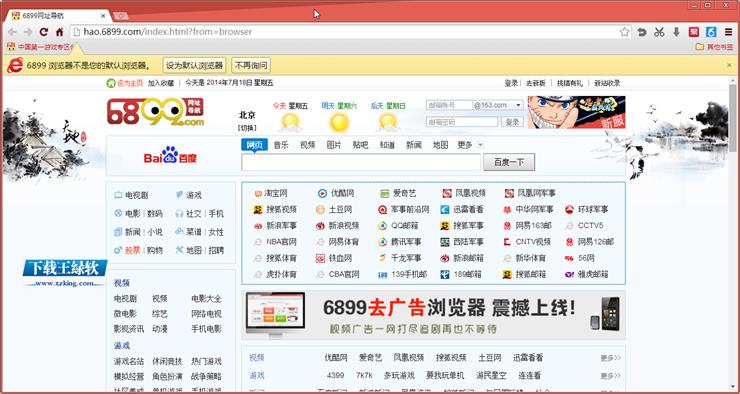
Task: Select the 视频 search tab
Action: [307, 145]
